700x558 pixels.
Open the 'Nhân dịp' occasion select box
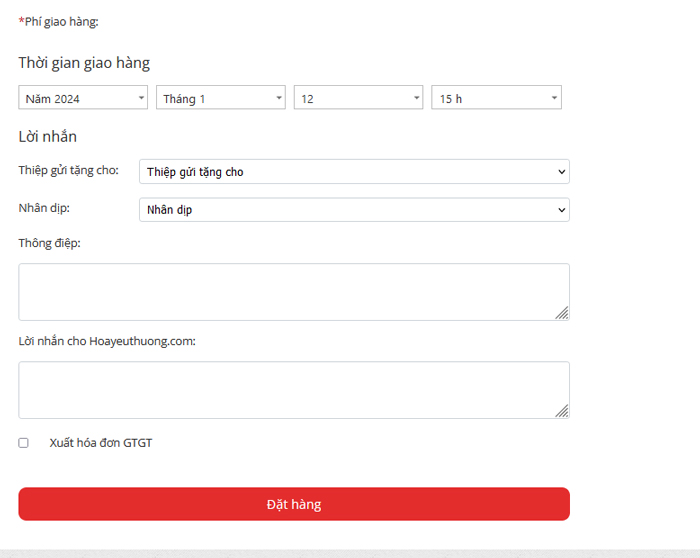(354, 210)
